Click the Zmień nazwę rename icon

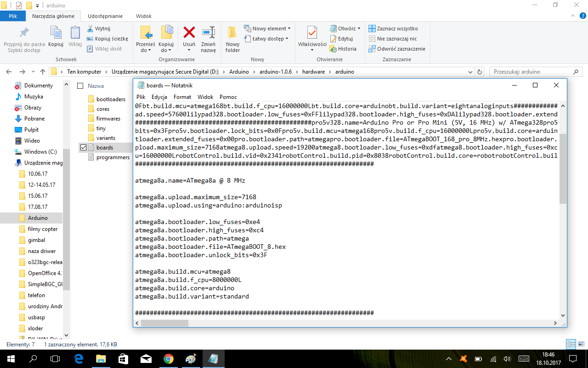pyautogui.click(x=209, y=33)
